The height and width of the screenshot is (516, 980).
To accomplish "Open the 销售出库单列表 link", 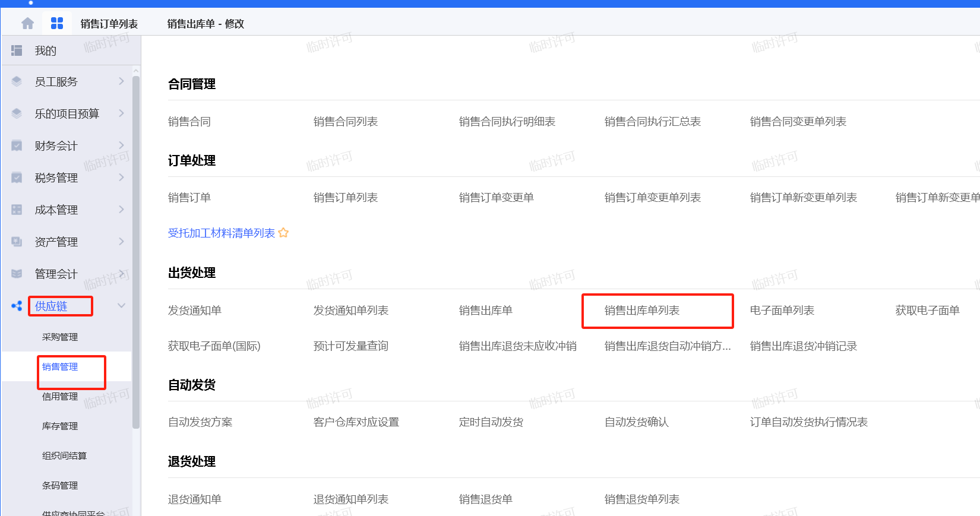I will pos(641,311).
